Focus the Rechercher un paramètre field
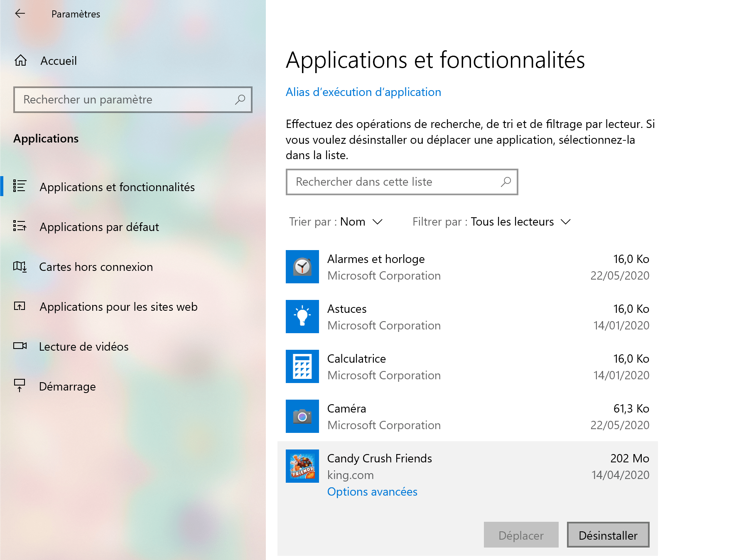The width and height of the screenshot is (746, 560). [x=133, y=100]
